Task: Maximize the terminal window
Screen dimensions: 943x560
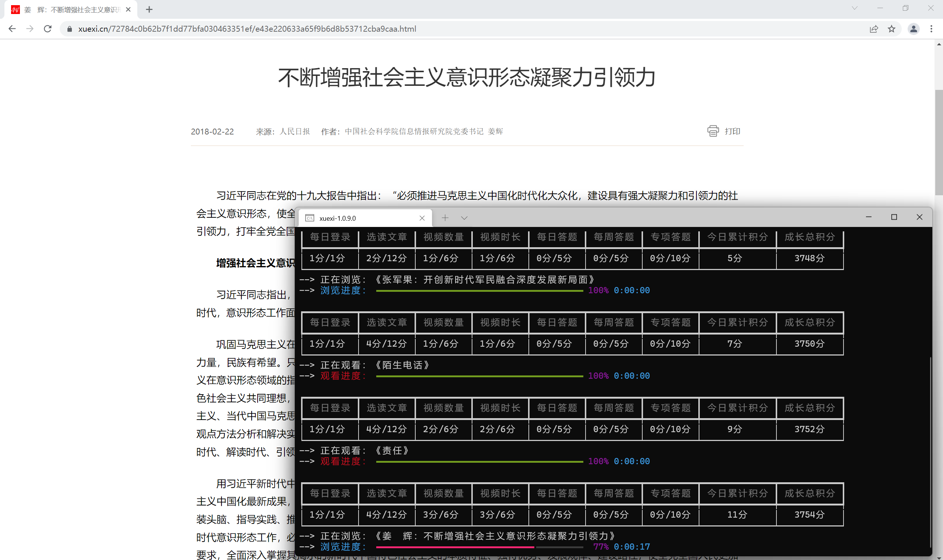Action: 894,217
